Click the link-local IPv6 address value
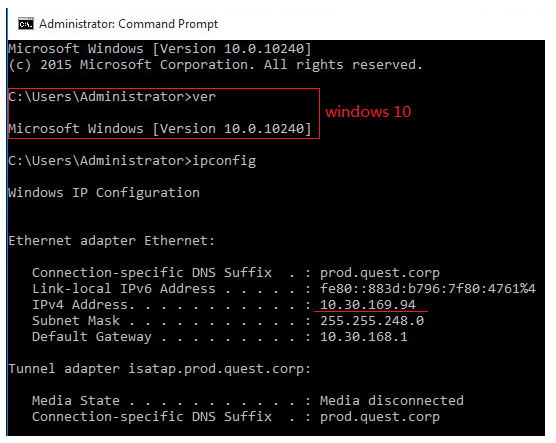 pos(428,289)
